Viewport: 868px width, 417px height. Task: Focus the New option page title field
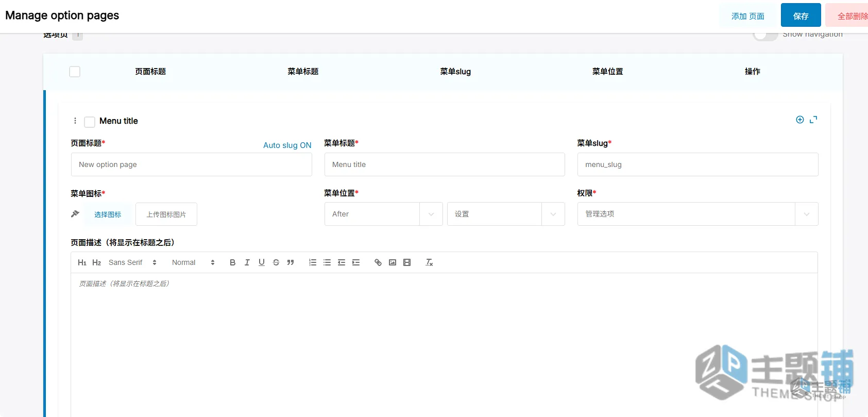coord(192,164)
